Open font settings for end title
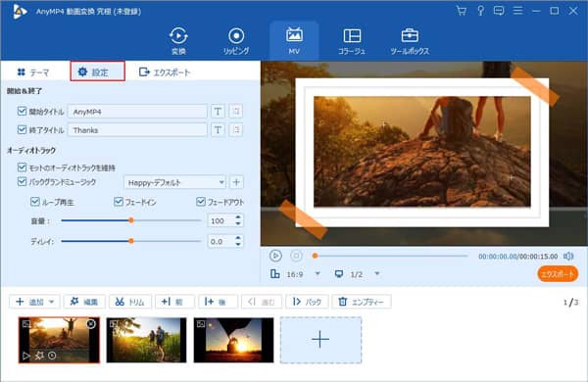 point(218,129)
